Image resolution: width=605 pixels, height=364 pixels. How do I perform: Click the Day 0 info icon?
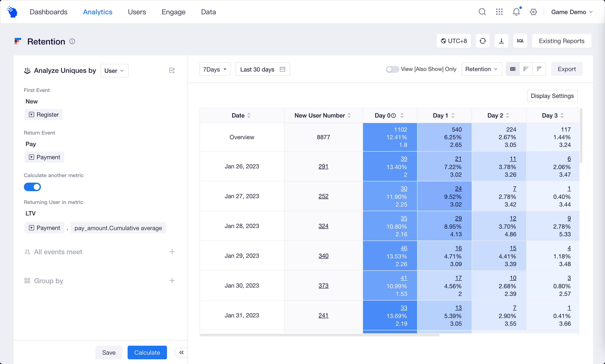click(x=393, y=116)
